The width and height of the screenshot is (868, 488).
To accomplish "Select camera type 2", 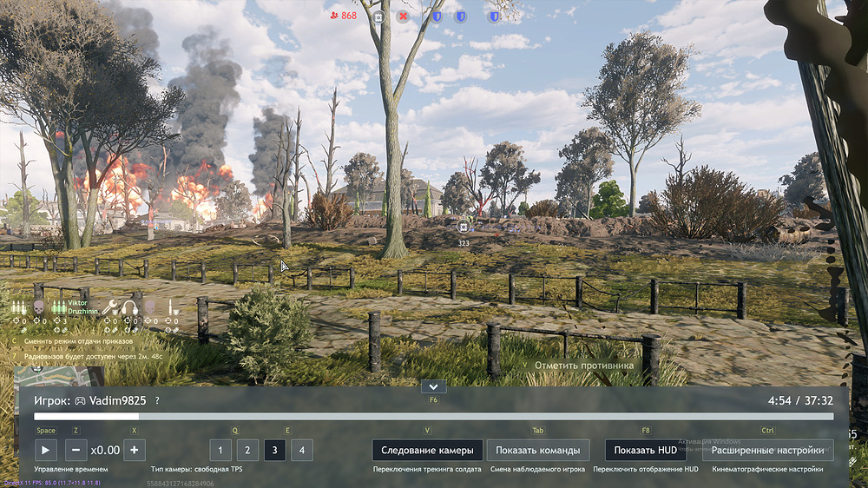I will [x=247, y=450].
